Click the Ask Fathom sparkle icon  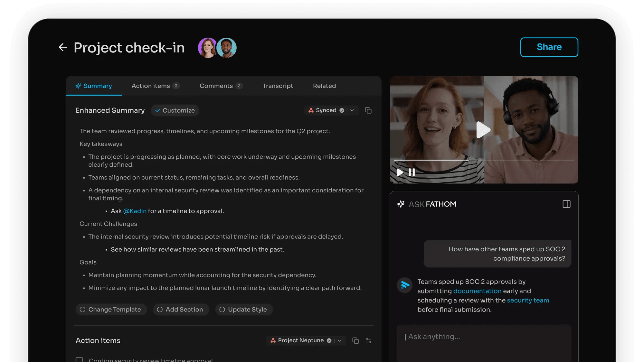pos(401,204)
